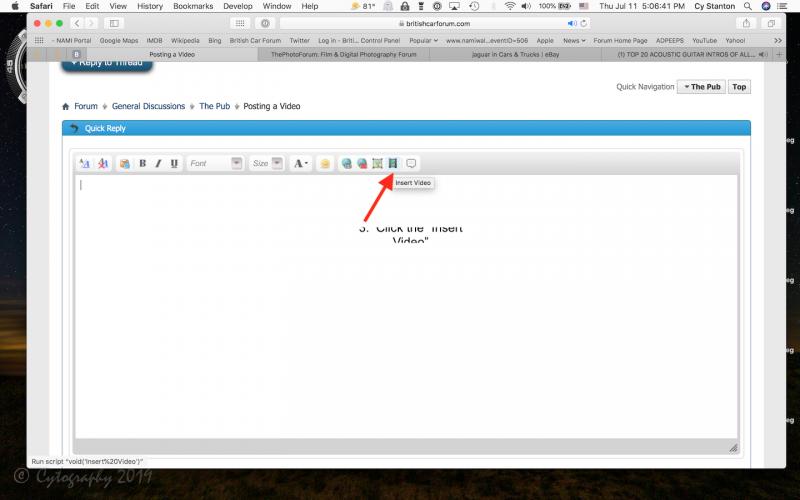Click the Safari Top Sites grid icon
The image size is (800, 500).
pos(240,23)
